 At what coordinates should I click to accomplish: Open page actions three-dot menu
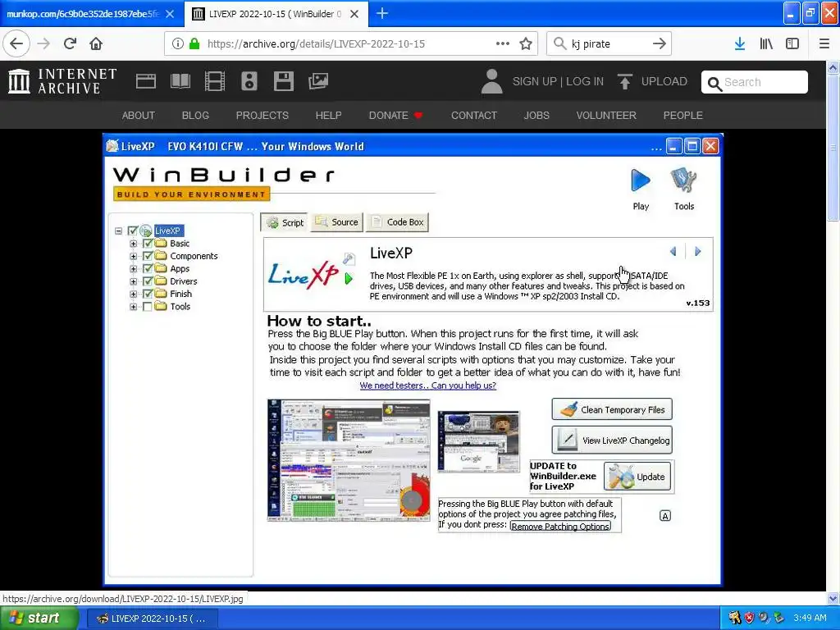503,43
